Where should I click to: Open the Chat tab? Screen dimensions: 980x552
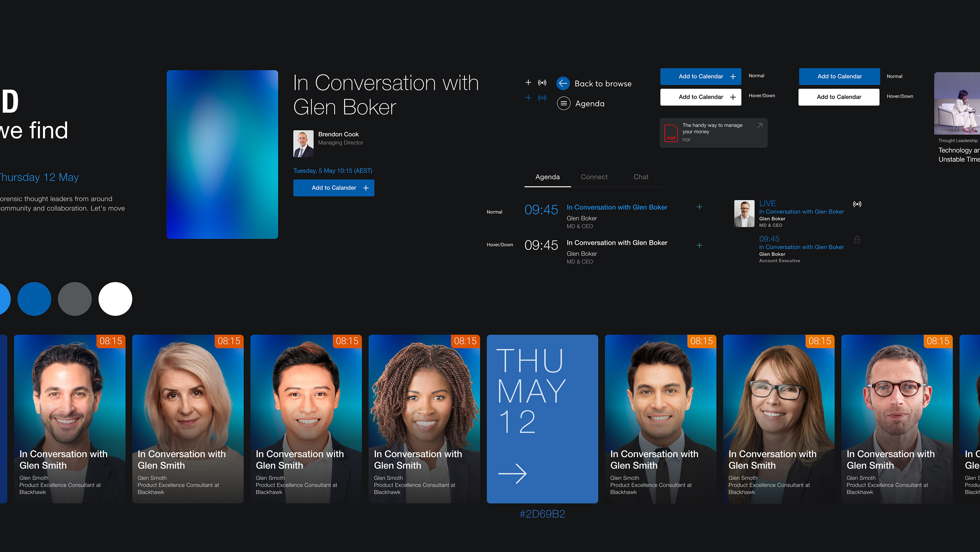641,177
